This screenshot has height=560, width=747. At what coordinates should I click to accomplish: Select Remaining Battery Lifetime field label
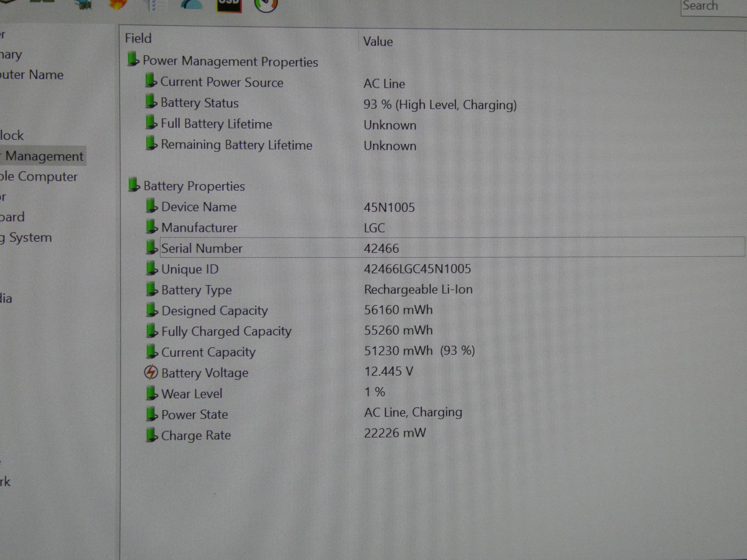coord(236,145)
